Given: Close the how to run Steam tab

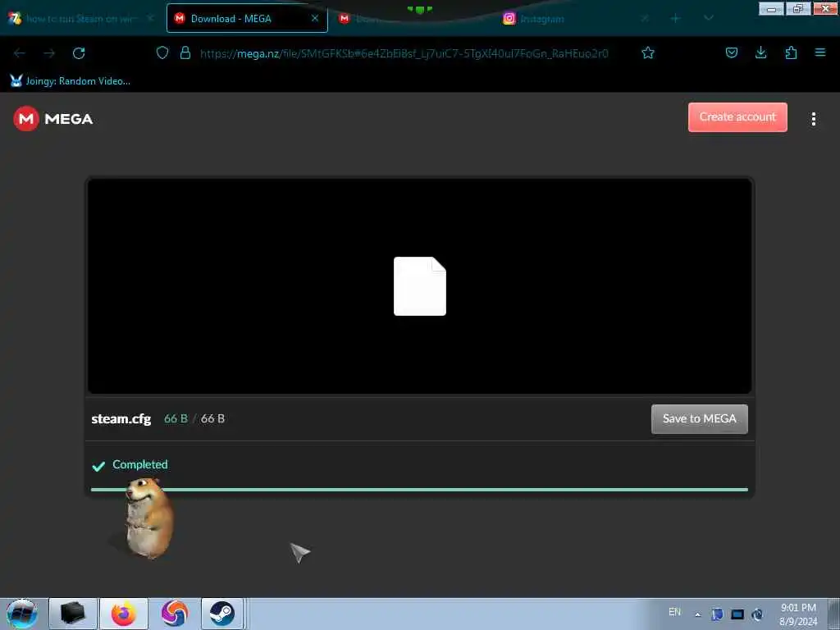Looking at the screenshot, I should 151,18.
